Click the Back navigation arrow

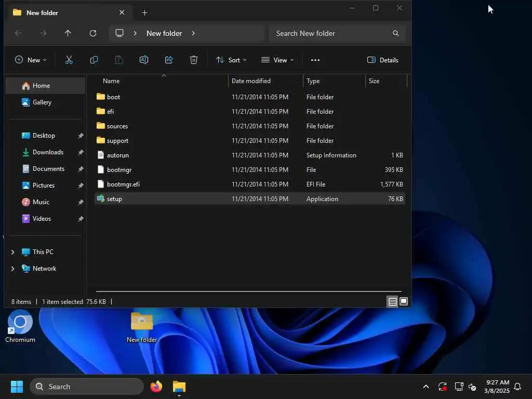pyautogui.click(x=18, y=33)
